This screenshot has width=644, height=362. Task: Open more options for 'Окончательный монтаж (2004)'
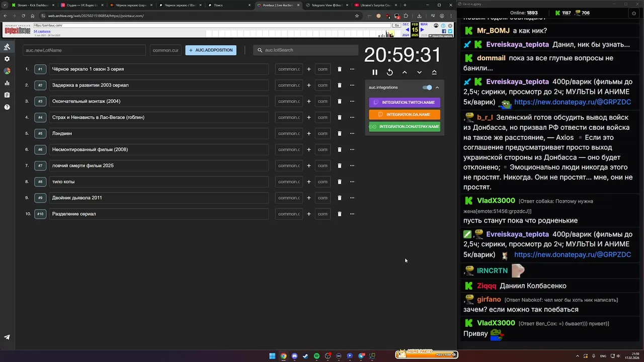(x=352, y=101)
